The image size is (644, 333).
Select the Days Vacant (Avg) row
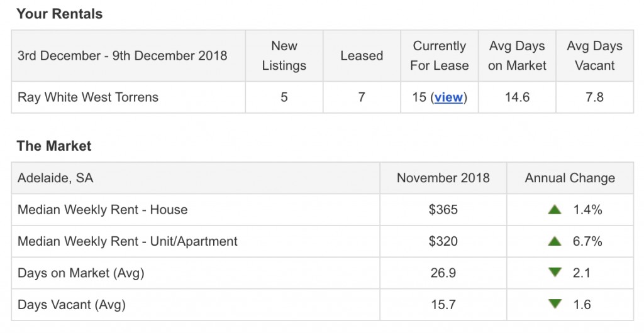point(323,304)
